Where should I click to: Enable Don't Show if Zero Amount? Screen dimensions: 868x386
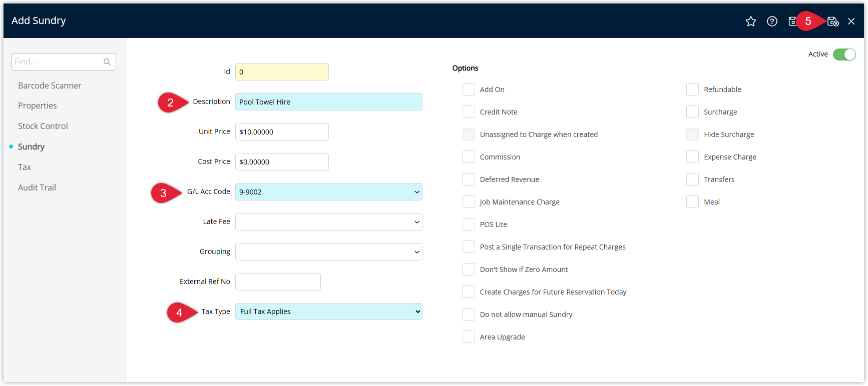point(469,269)
